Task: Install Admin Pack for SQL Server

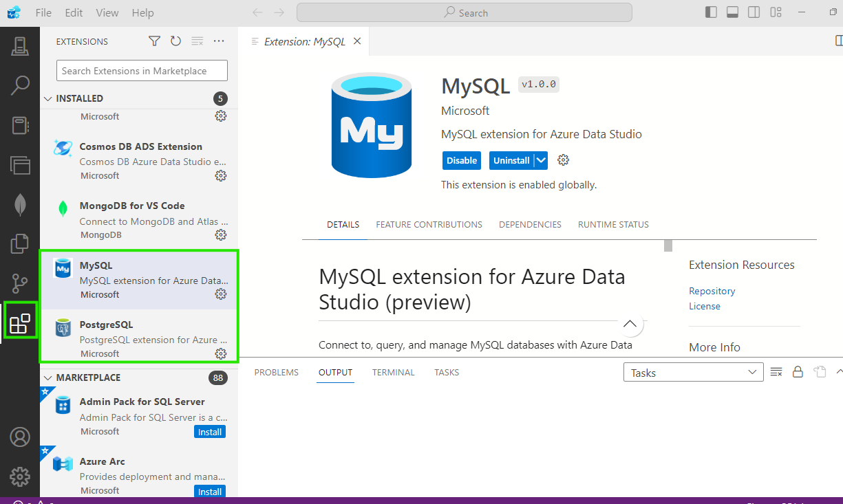Action: 210,432
